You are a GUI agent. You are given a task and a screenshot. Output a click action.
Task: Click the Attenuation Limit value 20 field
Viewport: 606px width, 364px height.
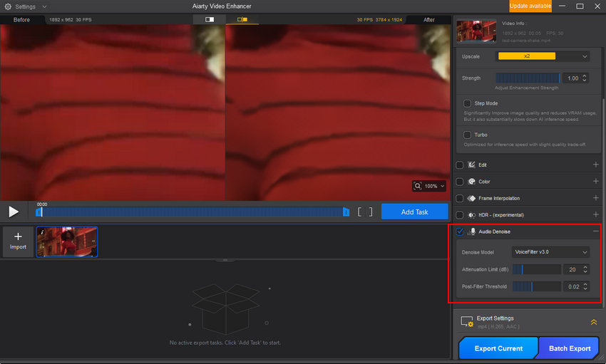[572, 269]
